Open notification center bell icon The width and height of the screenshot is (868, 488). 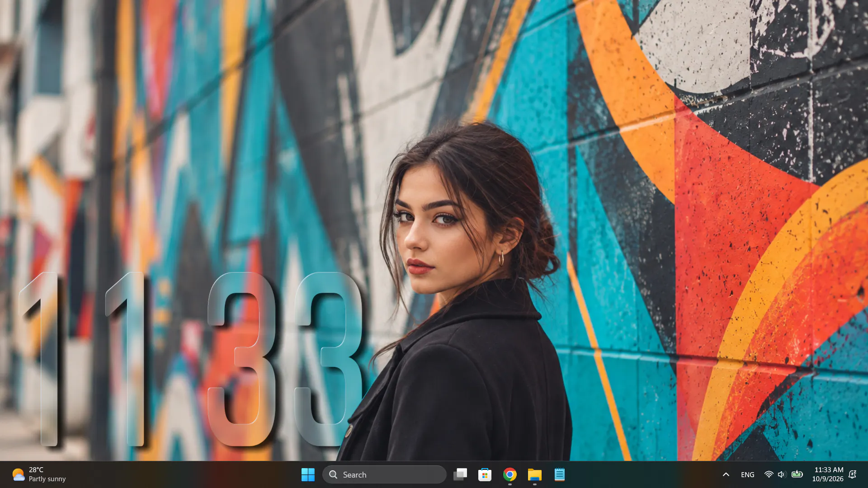853,474
